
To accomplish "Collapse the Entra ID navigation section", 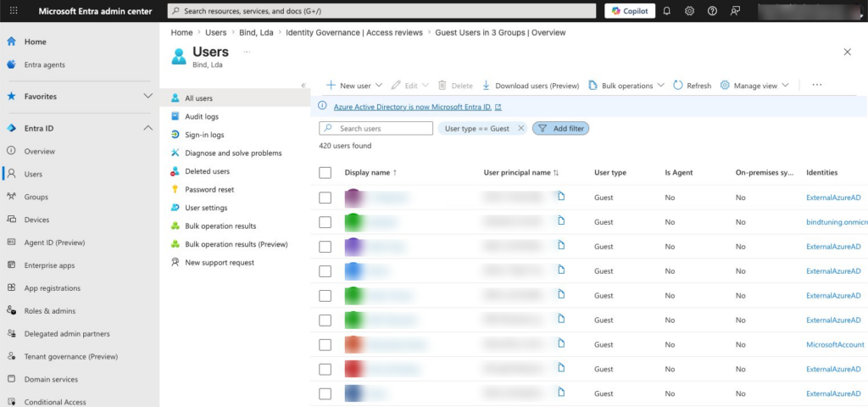I will [x=148, y=128].
